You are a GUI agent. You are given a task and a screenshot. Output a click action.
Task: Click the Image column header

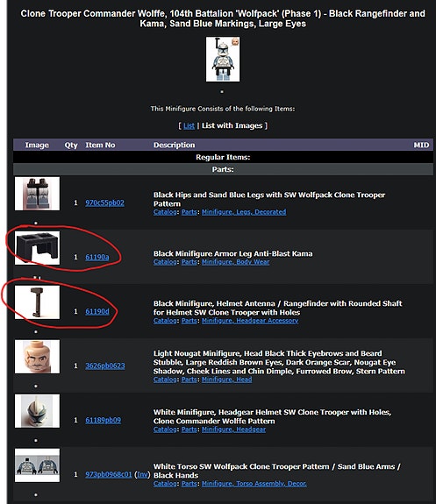click(x=37, y=145)
